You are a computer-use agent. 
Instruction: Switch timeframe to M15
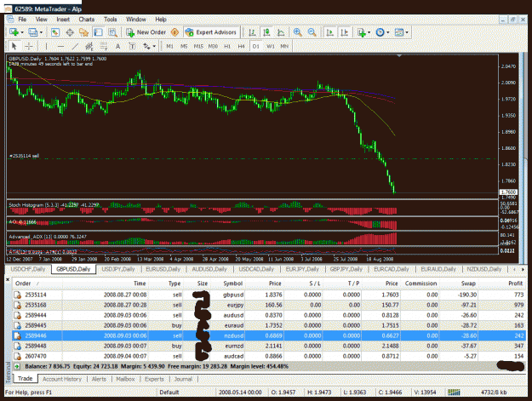point(198,46)
